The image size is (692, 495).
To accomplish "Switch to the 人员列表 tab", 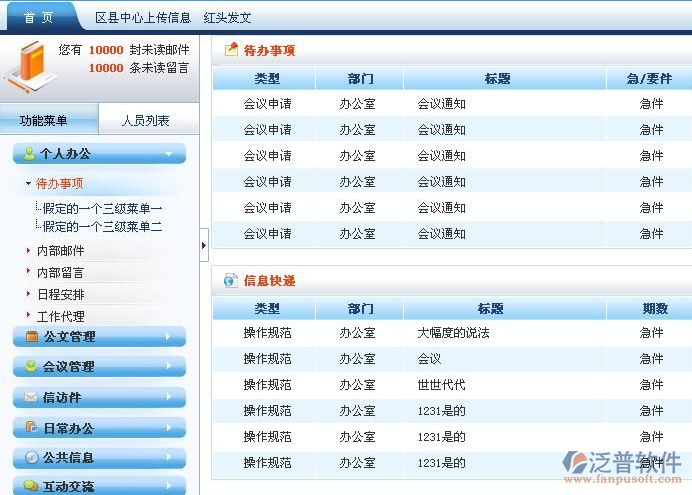I will click(146, 121).
